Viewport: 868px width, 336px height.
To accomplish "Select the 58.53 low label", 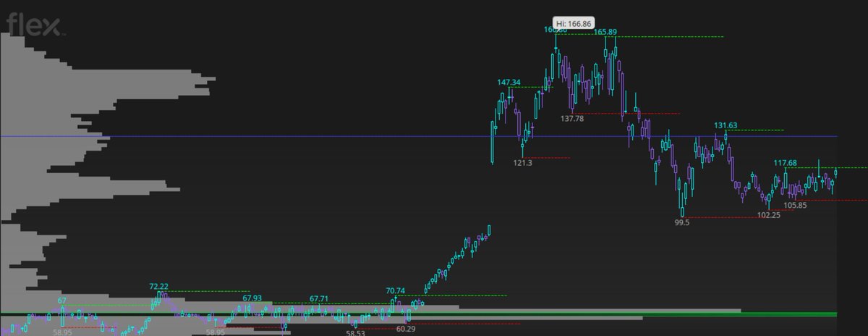I will pos(355,333).
